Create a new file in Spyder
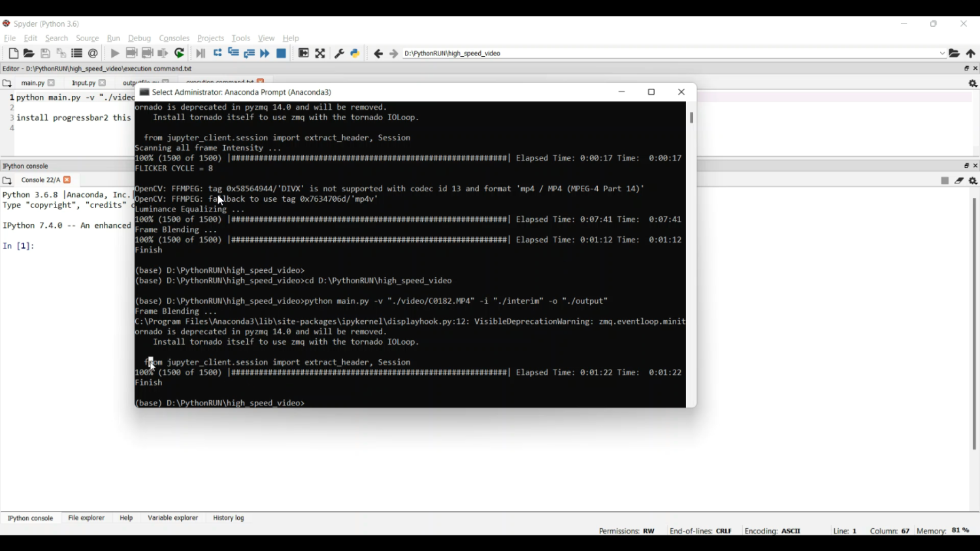 tap(13, 54)
